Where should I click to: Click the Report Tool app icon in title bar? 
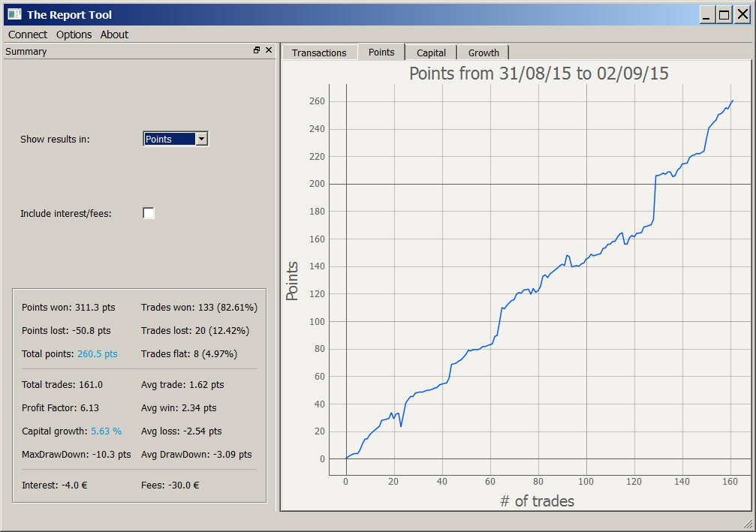(14, 14)
